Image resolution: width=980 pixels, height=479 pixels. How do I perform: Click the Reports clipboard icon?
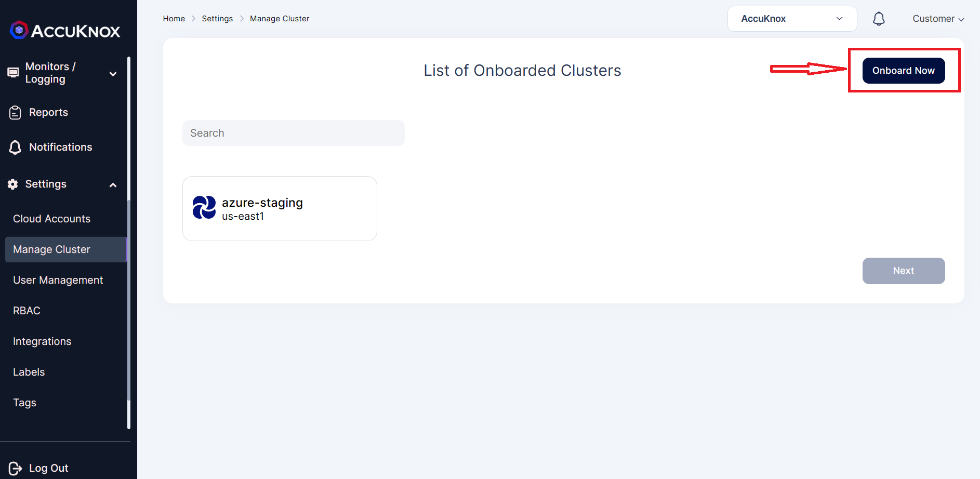tap(15, 112)
